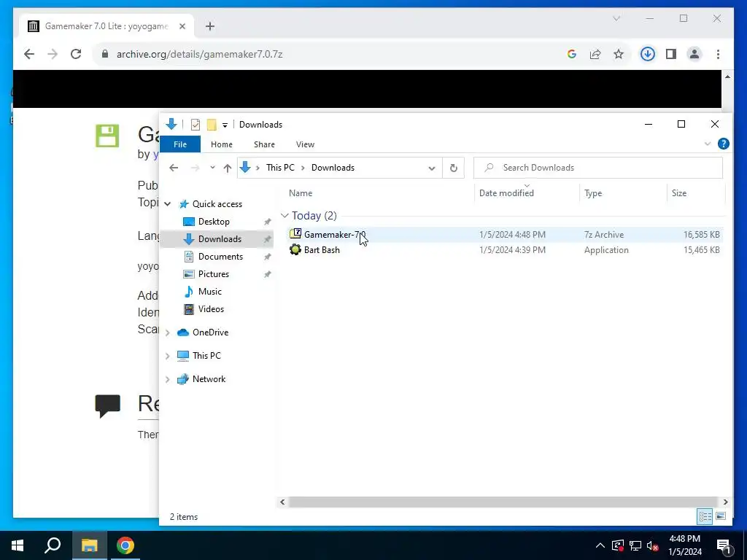Click Properties icon in quick access toolbar

click(196, 125)
